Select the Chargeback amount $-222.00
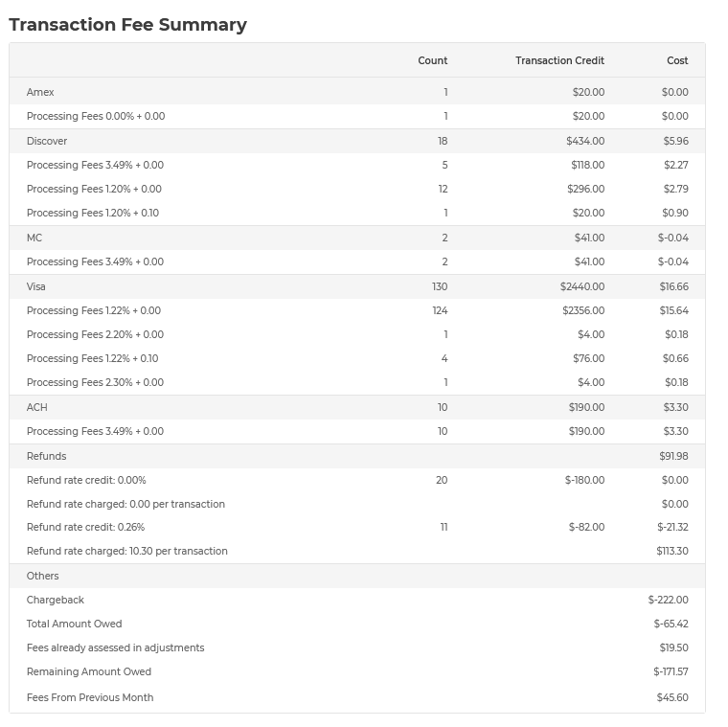 point(668,600)
